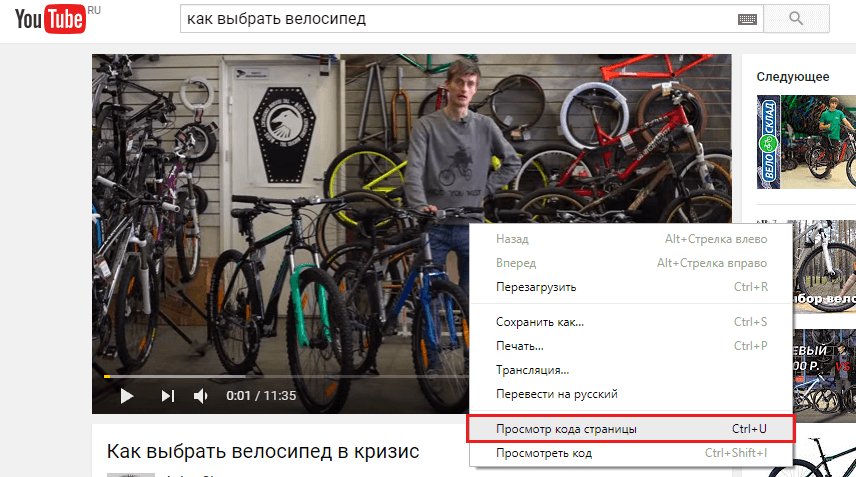This screenshot has width=856, height=477.
Task: Click the YouTube logo
Action: (50, 19)
